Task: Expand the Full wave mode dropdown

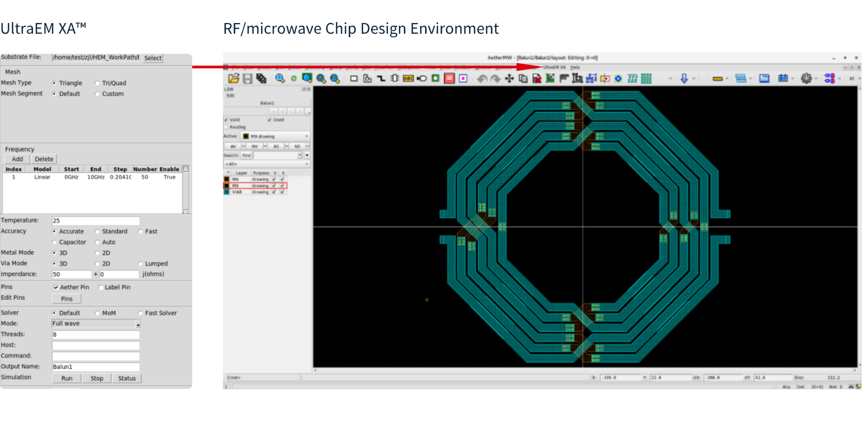Action: (x=138, y=324)
